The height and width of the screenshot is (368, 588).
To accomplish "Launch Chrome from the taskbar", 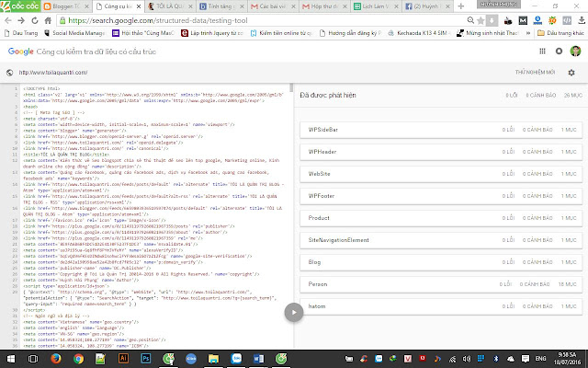I will click(78, 359).
